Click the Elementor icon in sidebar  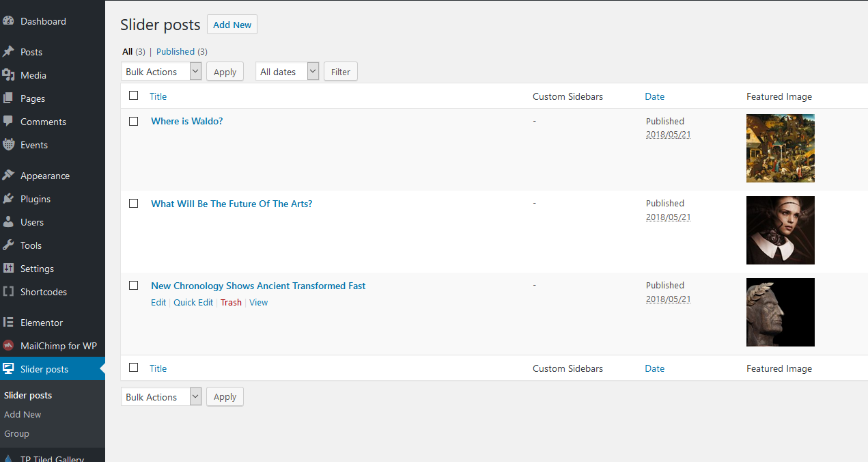click(x=8, y=323)
